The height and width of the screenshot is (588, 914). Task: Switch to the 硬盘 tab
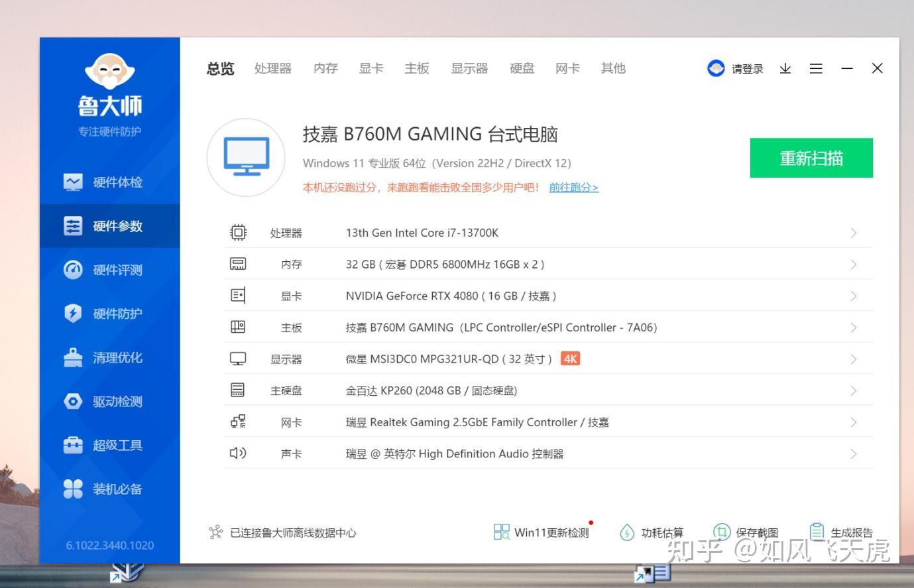(522, 68)
